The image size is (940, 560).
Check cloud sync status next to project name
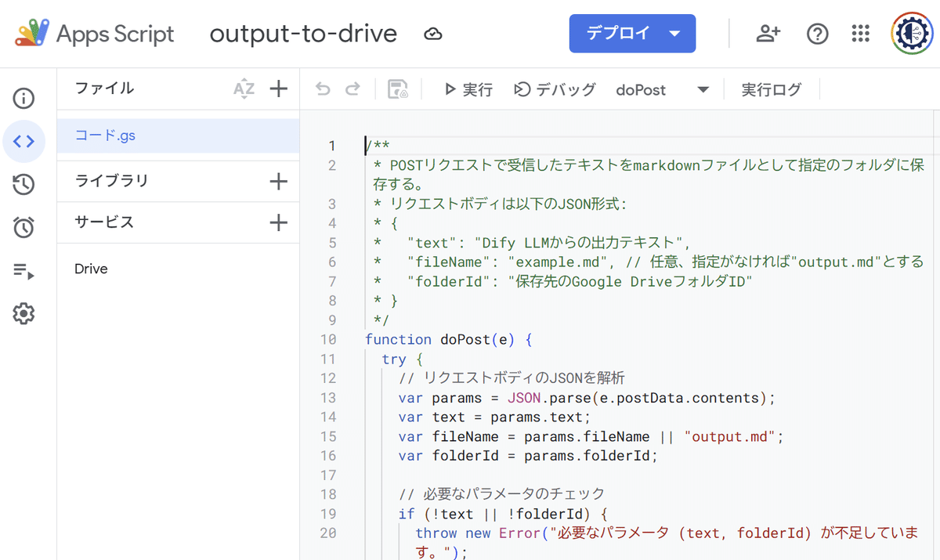pos(433,34)
